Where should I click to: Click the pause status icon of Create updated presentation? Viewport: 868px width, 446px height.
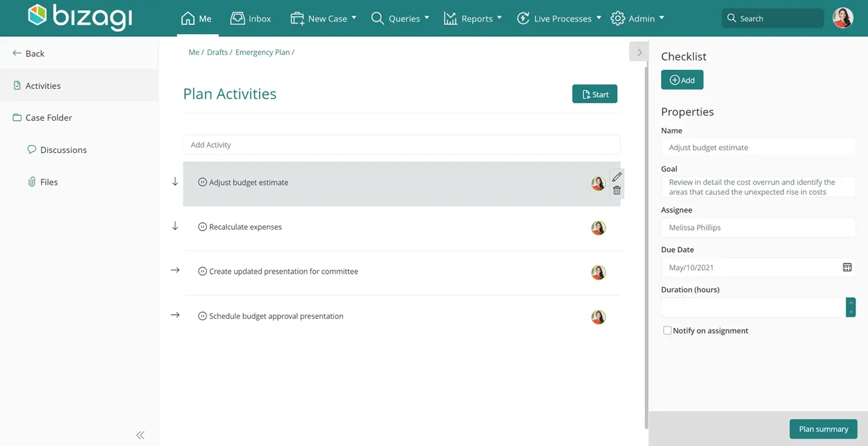[x=203, y=271]
